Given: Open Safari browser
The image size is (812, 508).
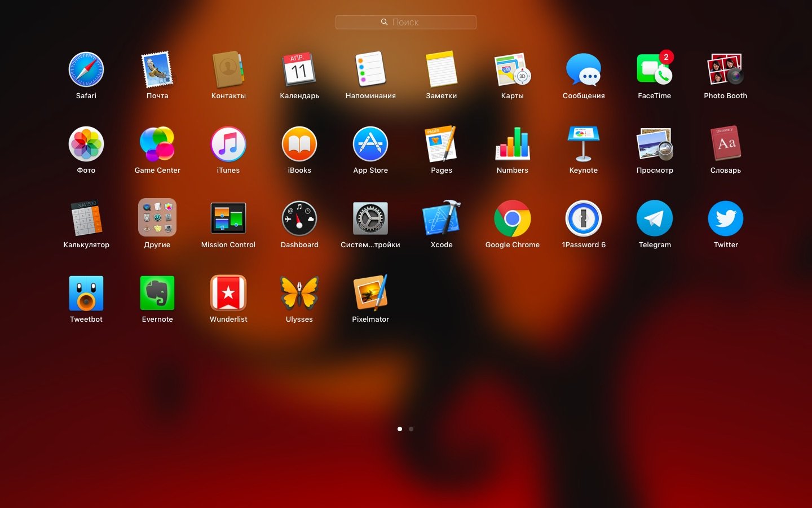Looking at the screenshot, I should (x=86, y=70).
